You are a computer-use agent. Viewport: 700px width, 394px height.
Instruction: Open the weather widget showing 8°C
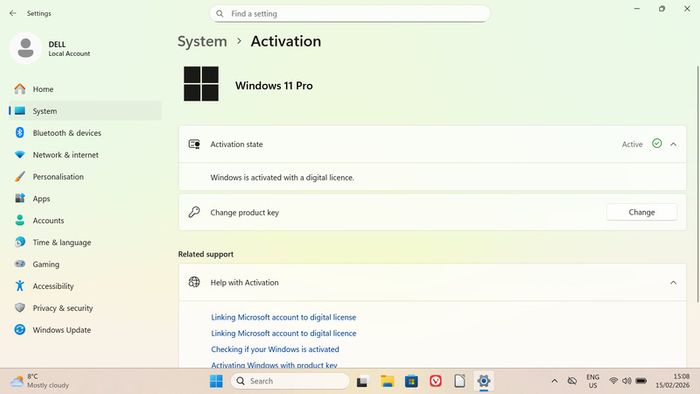tap(40, 381)
